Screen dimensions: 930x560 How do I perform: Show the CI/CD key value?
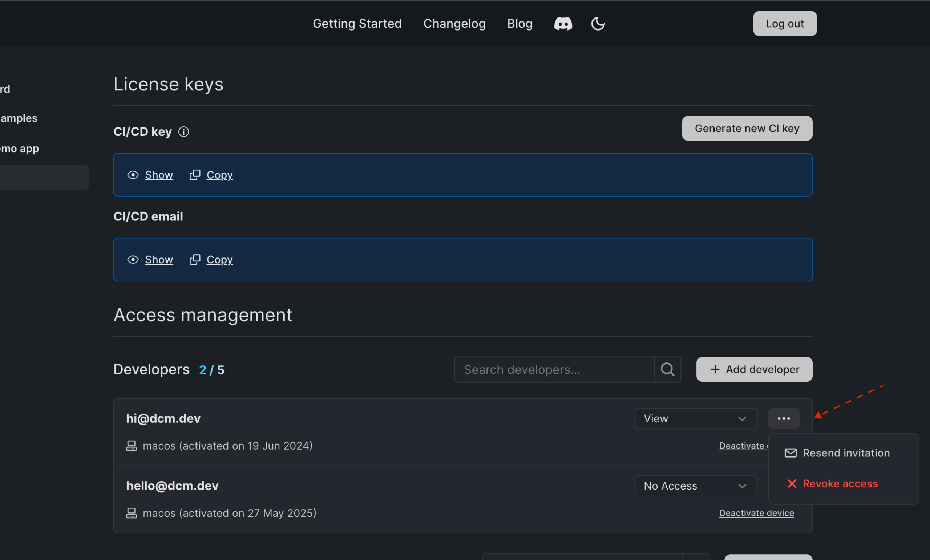click(x=158, y=175)
